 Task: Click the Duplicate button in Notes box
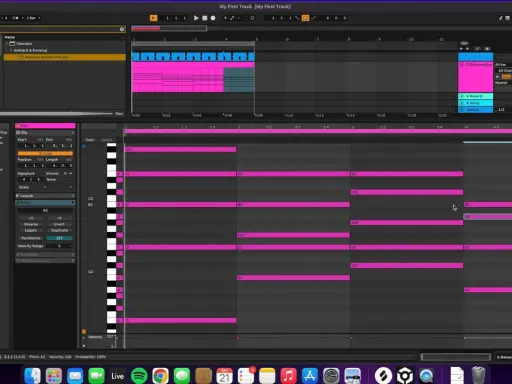tap(59, 230)
